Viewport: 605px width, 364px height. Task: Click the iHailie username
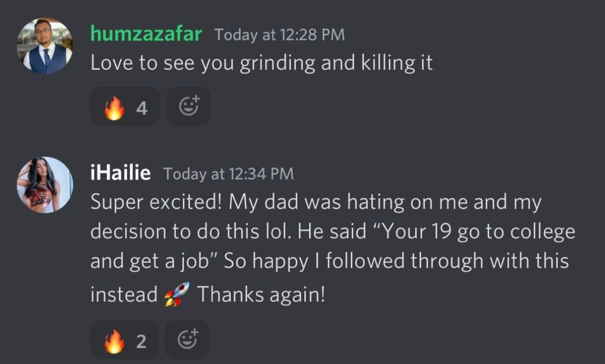[x=121, y=174]
